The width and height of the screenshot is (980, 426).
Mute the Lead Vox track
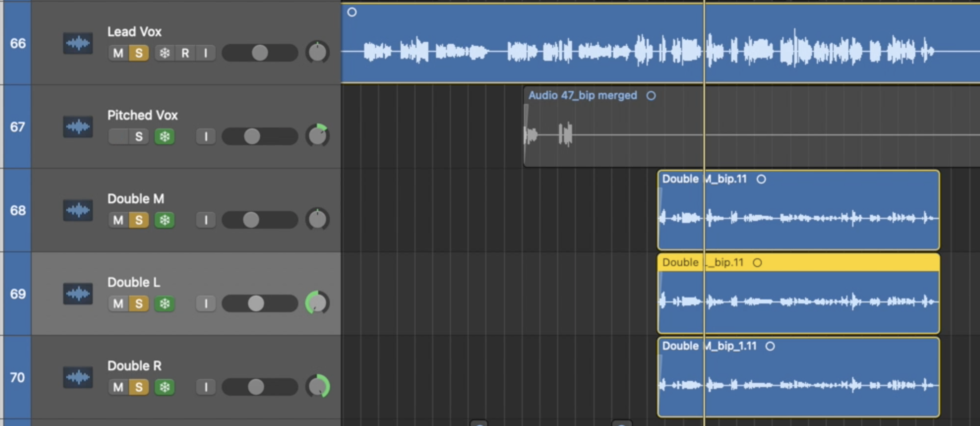point(118,53)
